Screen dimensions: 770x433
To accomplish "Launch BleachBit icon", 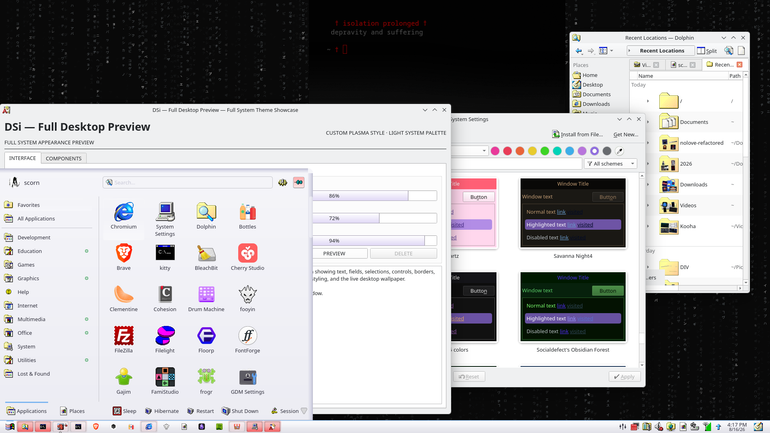I will 206,257.
